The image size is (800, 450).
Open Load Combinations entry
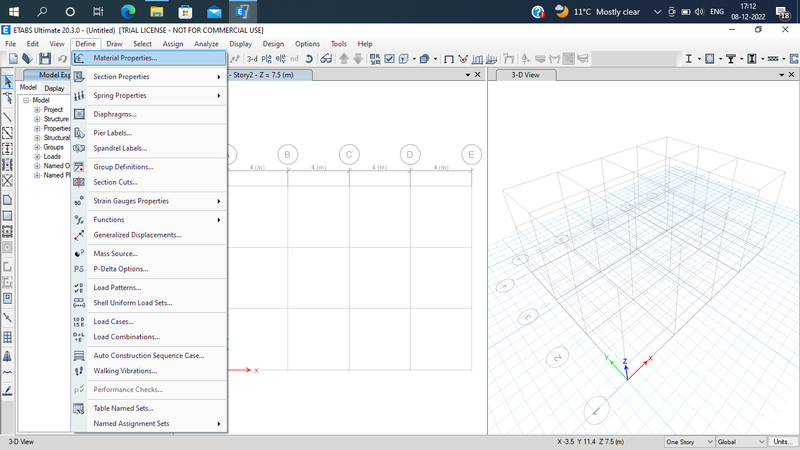click(148, 337)
